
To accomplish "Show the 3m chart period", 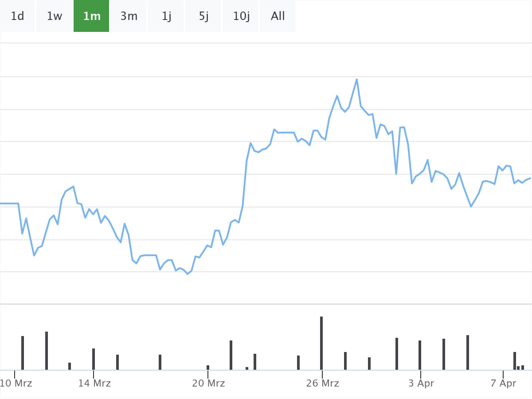I will coord(129,16).
